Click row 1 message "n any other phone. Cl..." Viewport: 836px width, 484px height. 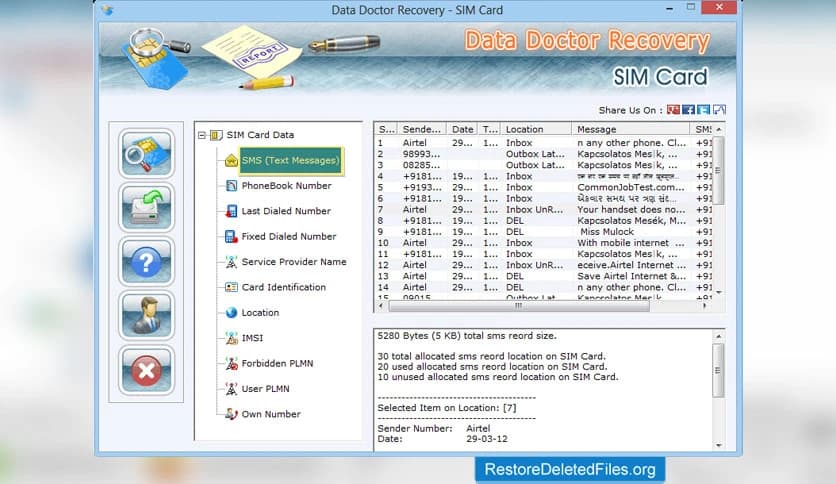[x=631, y=143]
